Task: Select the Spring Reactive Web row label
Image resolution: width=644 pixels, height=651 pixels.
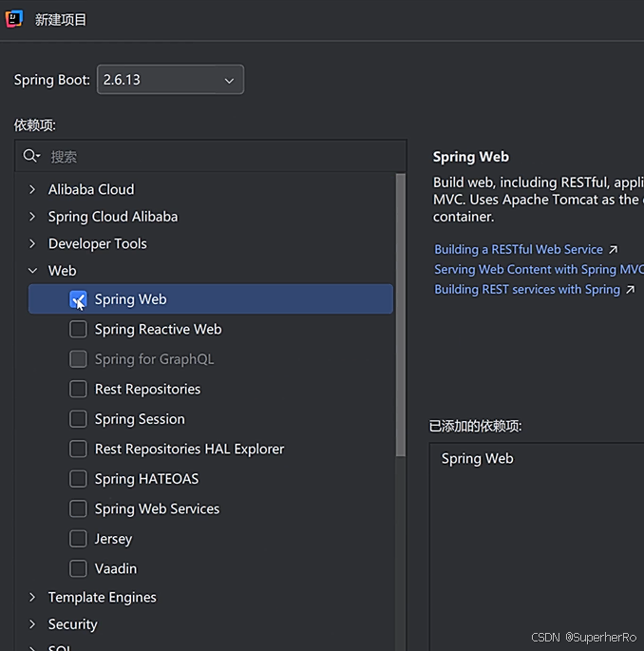Action: (158, 329)
